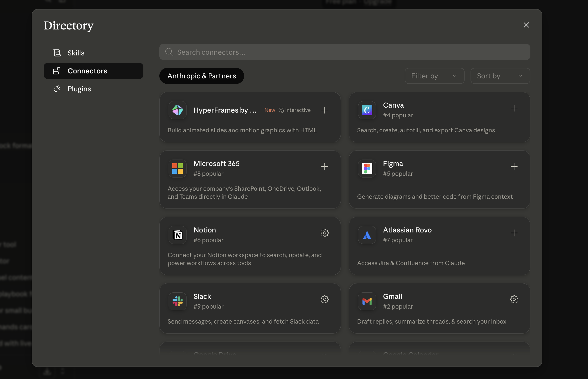Click 'Build animated slides and motion graphics' description
This screenshot has height=379, width=588.
point(242,130)
